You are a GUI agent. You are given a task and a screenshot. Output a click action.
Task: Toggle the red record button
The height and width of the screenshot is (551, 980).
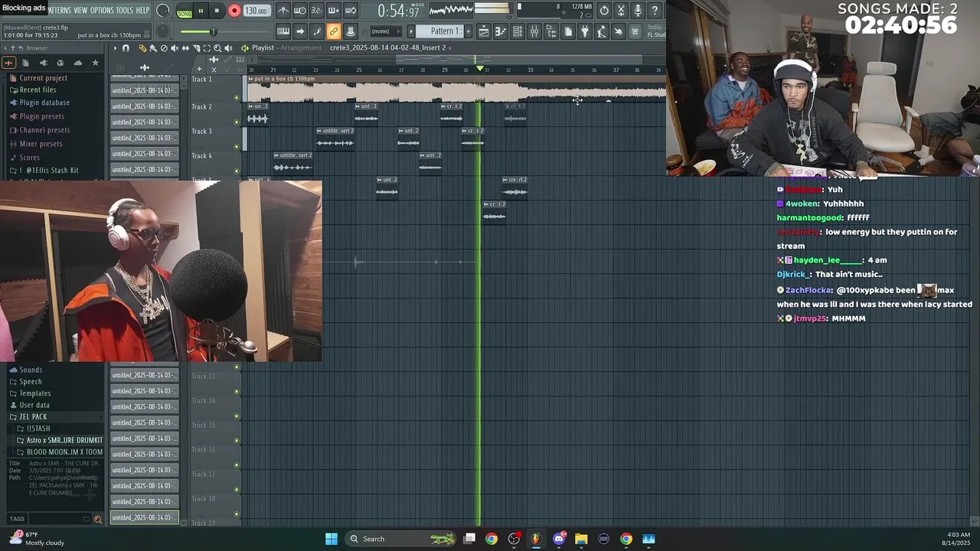tap(234, 11)
